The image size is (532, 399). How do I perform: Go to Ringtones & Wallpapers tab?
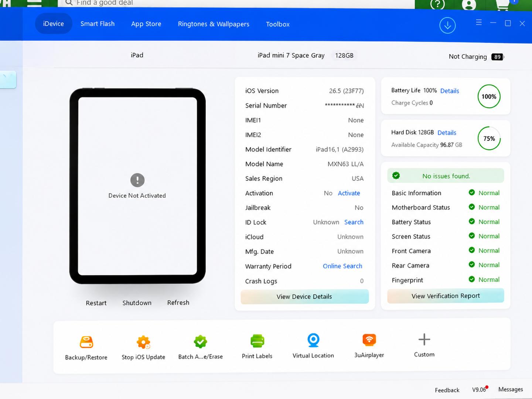tap(214, 24)
